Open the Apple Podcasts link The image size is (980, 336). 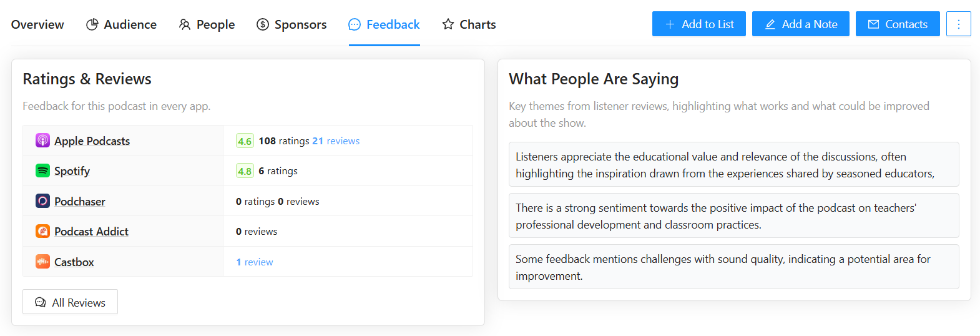[x=92, y=141]
